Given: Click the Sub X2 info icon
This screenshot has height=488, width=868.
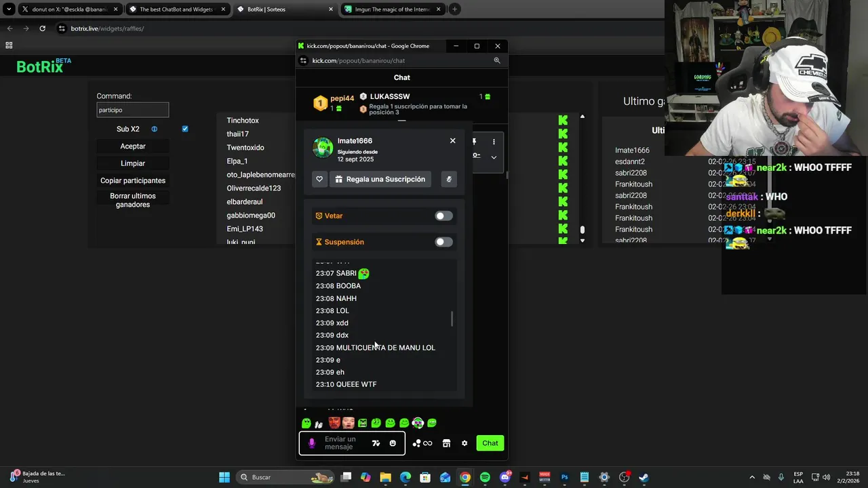Looking at the screenshot, I should pos(154,129).
